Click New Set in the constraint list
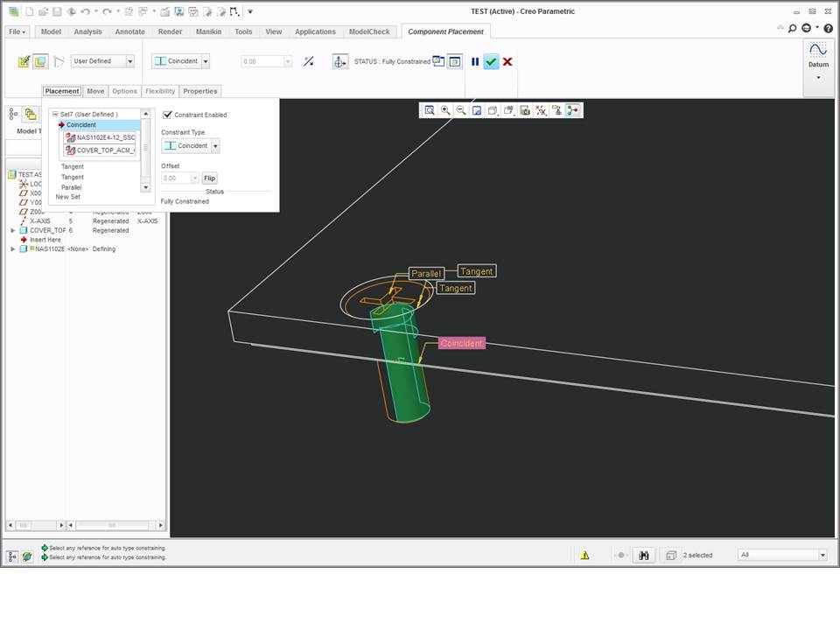 click(x=68, y=197)
